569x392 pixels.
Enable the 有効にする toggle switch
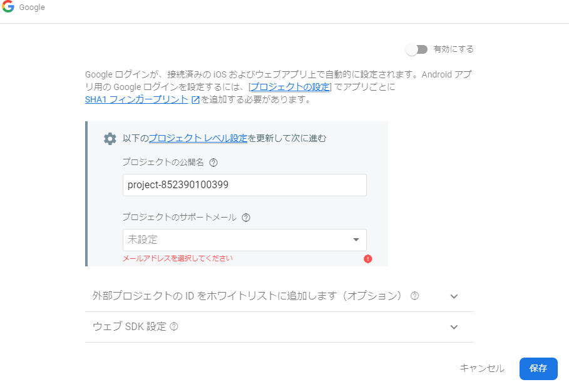tap(416, 49)
